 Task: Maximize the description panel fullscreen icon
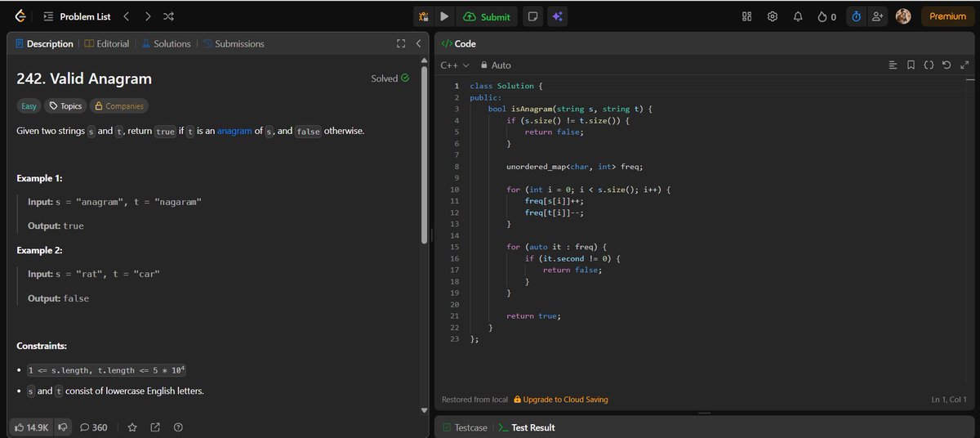pyautogui.click(x=400, y=43)
